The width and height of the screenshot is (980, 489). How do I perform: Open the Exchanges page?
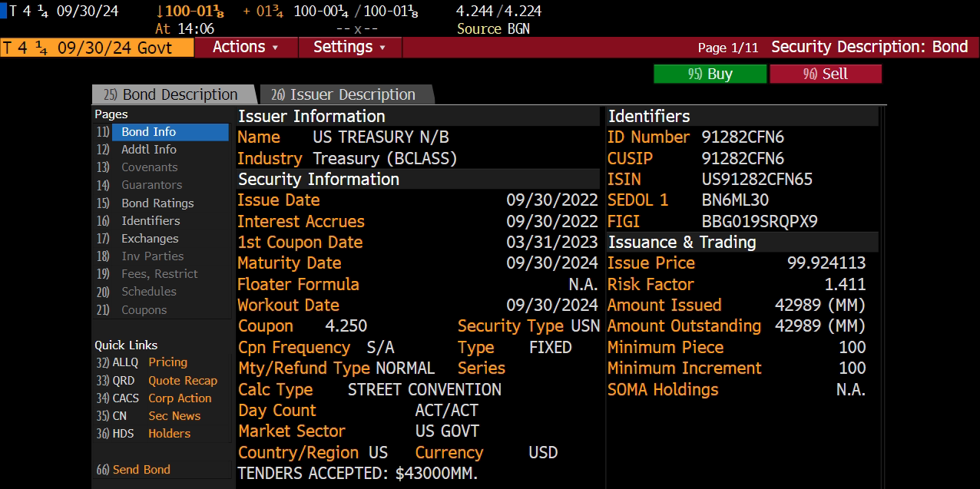pyautogui.click(x=149, y=239)
